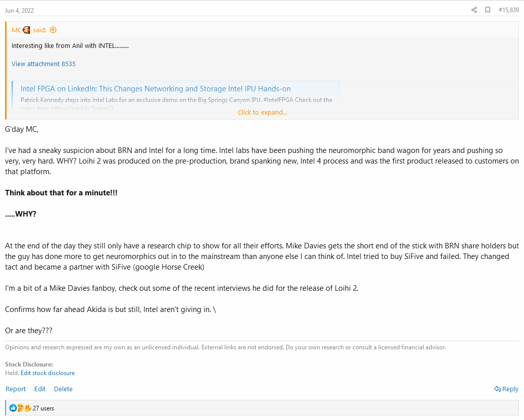Click the fish emoji in the quoted username
The width and height of the screenshot is (524, 420).
tap(26, 30)
